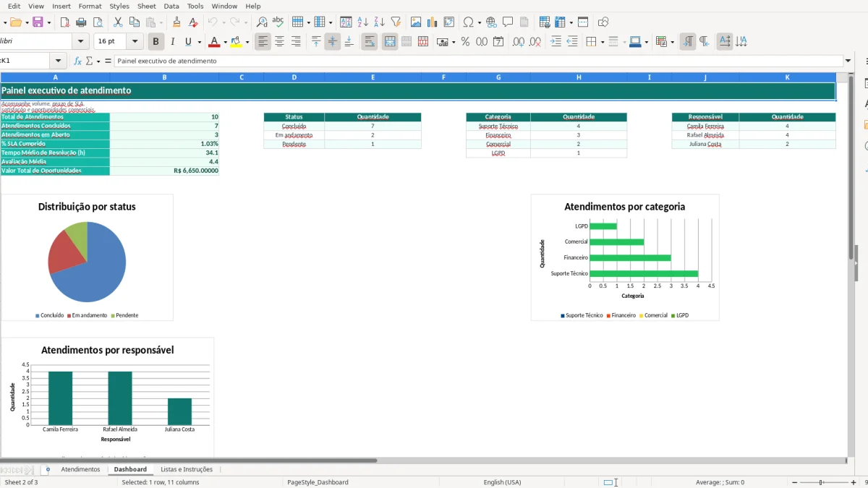The image size is (868, 488).
Task: Select column header H
Action: coord(579,77)
